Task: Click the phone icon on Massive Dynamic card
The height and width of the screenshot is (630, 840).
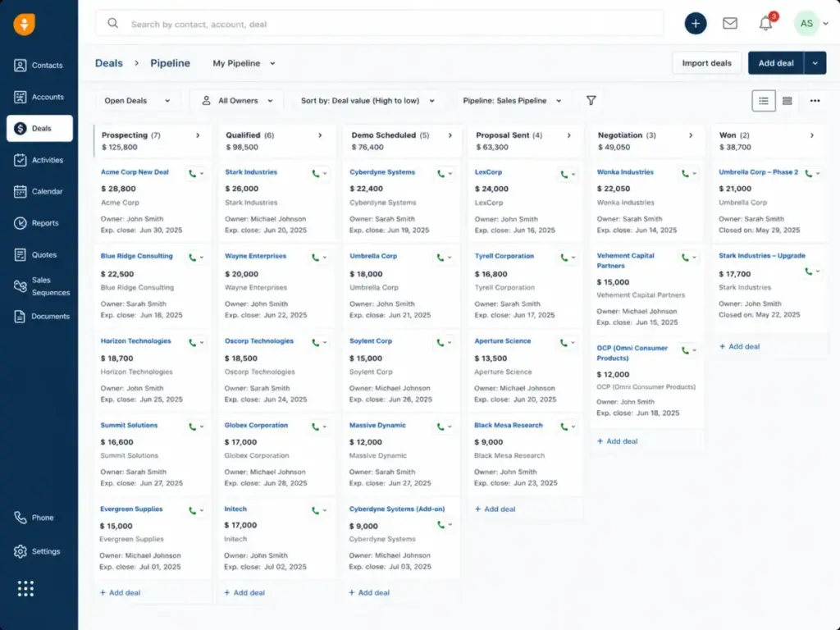Action: coord(440,427)
